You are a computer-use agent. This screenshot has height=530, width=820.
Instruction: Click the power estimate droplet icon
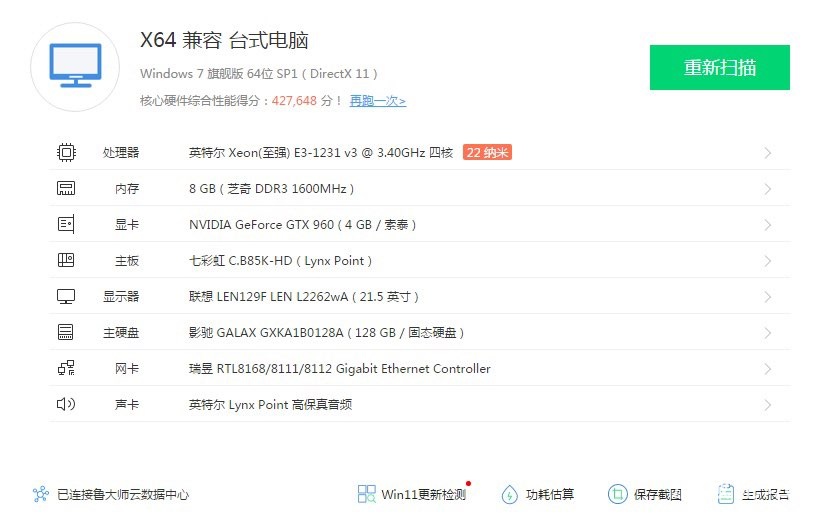[x=509, y=494]
